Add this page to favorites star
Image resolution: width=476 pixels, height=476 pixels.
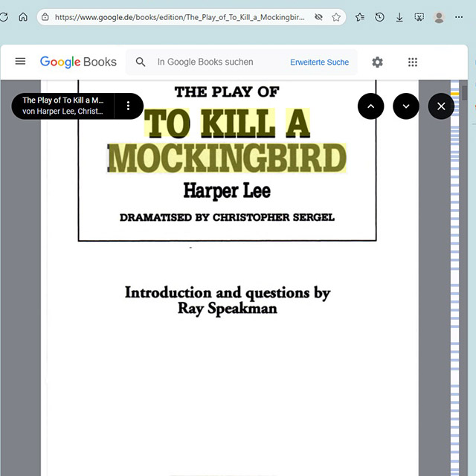[336, 17]
